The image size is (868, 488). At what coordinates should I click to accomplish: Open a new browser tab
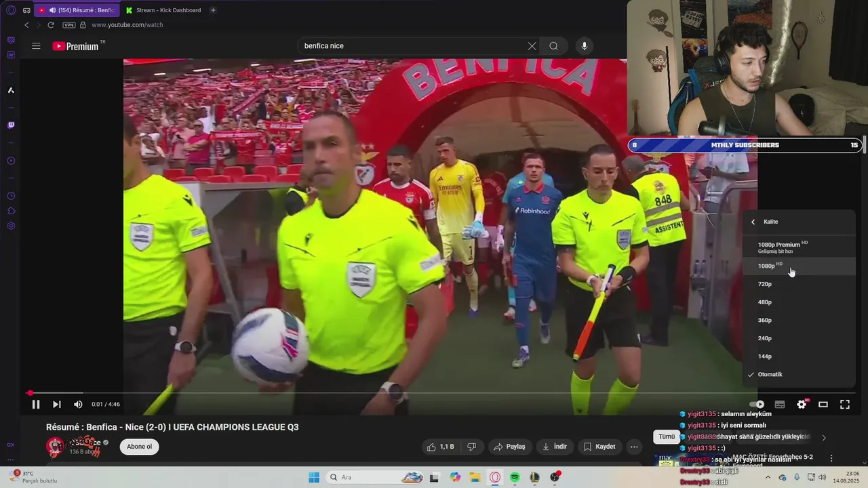tap(213, 10)
